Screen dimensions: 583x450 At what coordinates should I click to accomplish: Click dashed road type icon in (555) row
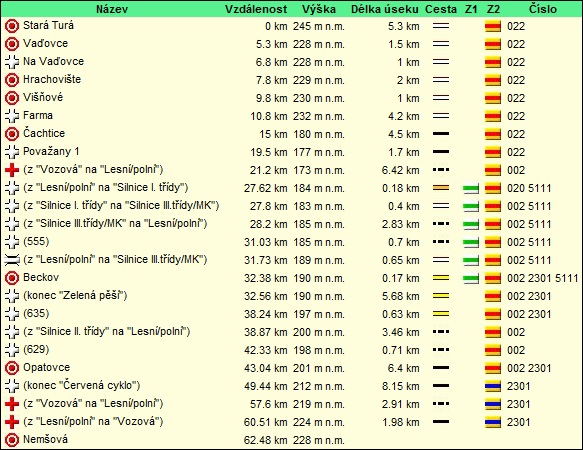pyautogui.click(x=441, y=242)
